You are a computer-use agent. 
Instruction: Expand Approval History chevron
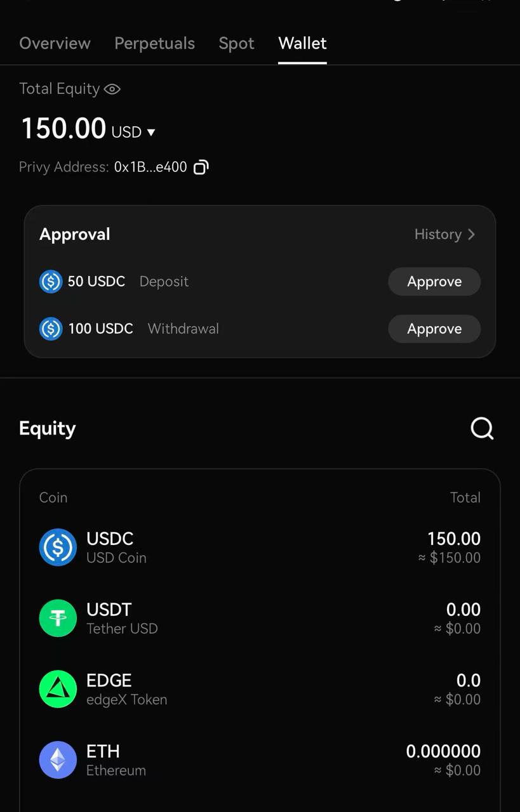(471, 235)
